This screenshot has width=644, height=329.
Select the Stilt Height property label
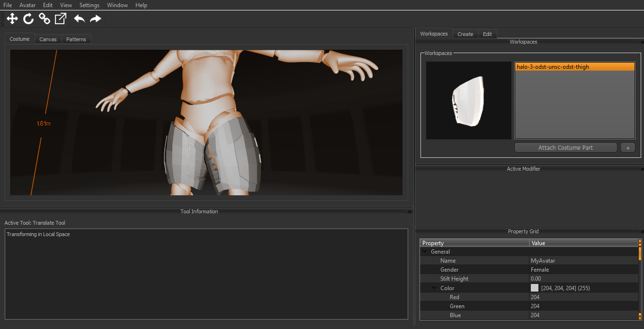[x=455, y=279]
